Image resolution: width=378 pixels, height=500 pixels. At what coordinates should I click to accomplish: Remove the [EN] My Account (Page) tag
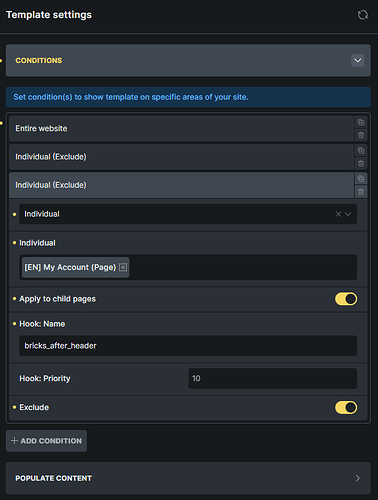point(123,267)
